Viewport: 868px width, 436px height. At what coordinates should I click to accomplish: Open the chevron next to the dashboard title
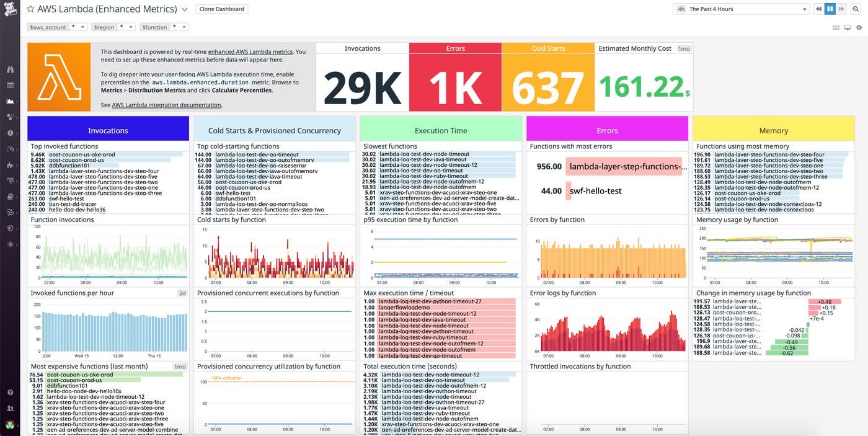tap(184, 9)
